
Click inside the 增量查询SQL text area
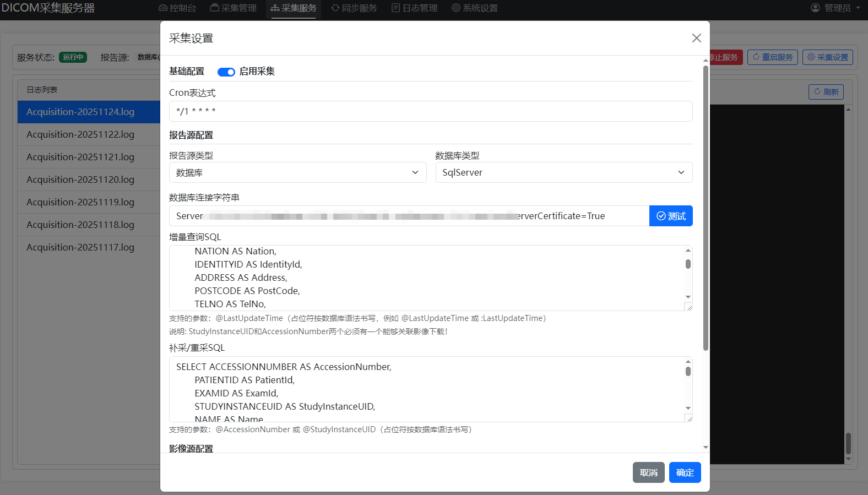point(427,278)
